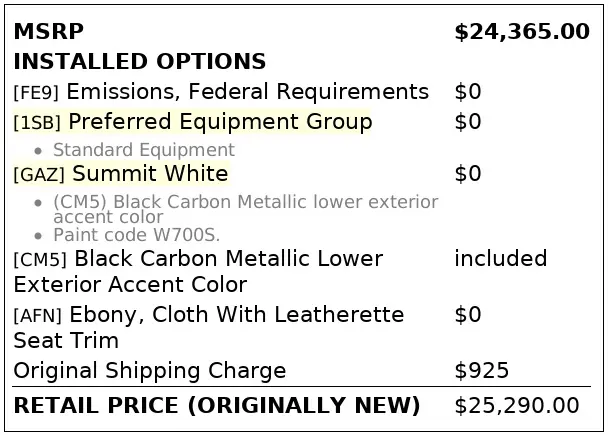Select the highlighted Summit White option
The image size is (609, 435).
tap(150, 174)
